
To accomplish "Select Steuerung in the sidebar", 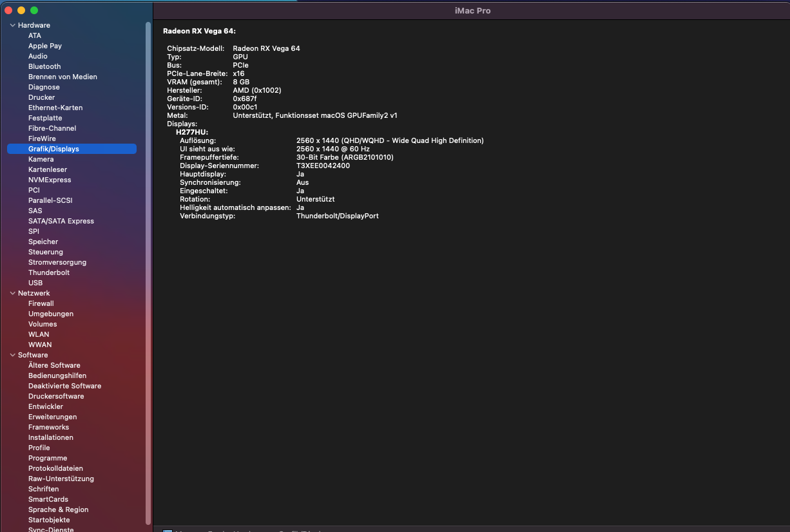I will 46,252.
